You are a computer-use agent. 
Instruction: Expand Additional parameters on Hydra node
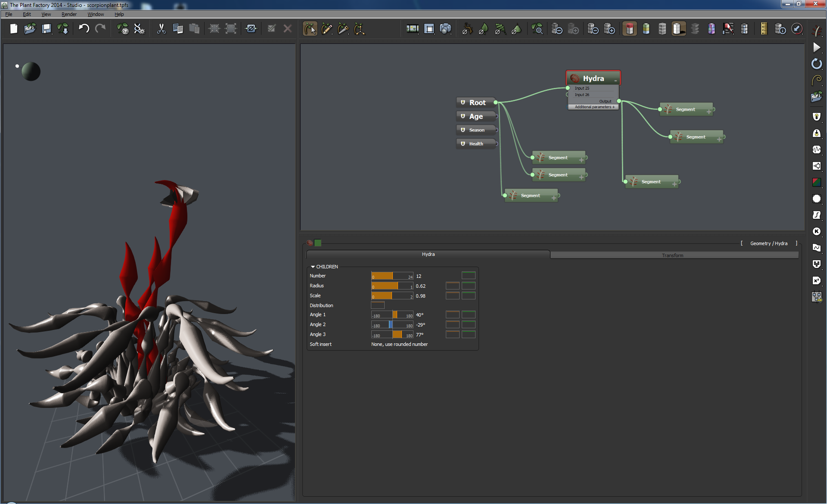pos(594,107)
